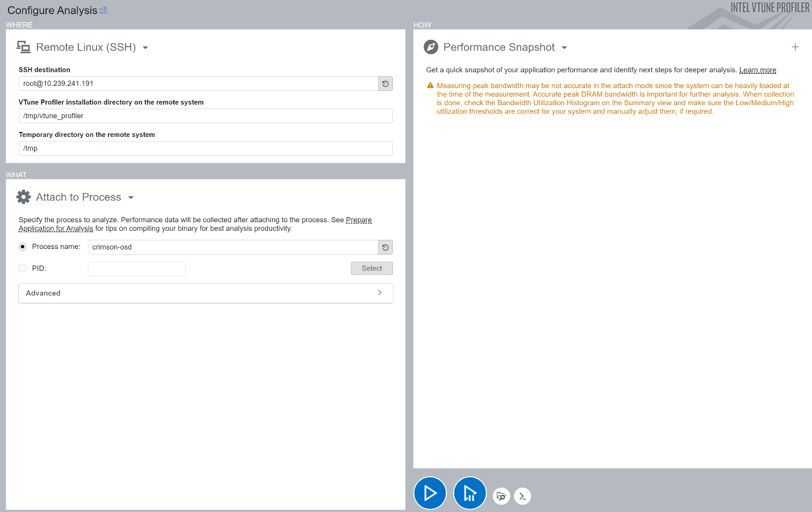Click the history icon for Process name
The width and height of the screenshot is (812, 512).
pyautogui.click(x=386, y=247)
